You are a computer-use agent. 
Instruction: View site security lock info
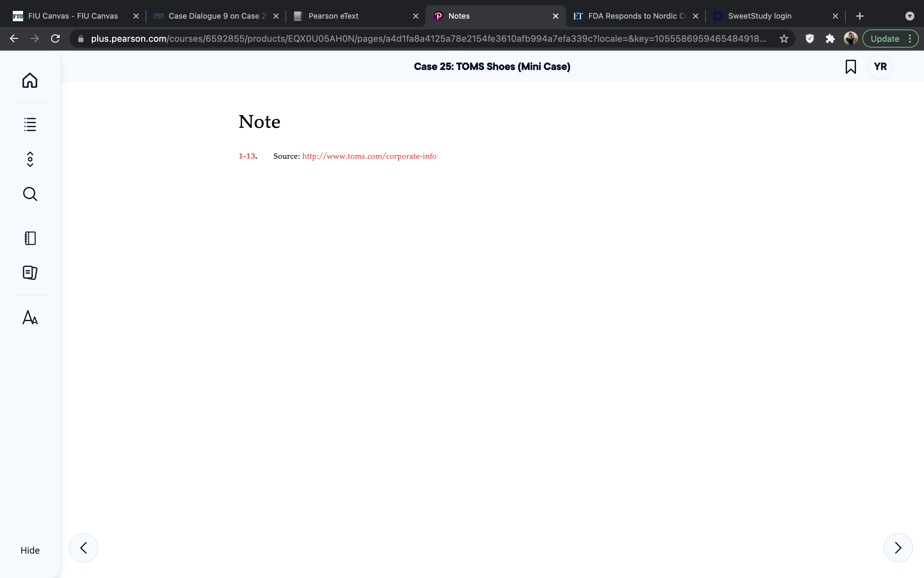[81, 39]
